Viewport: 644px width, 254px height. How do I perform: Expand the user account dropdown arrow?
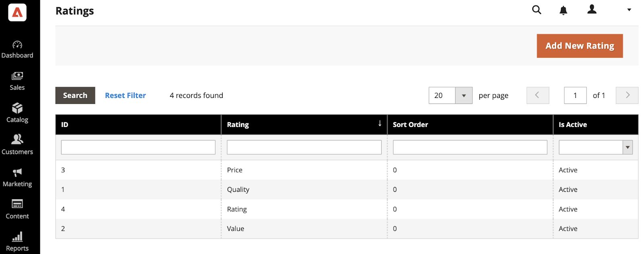point(629,10)
